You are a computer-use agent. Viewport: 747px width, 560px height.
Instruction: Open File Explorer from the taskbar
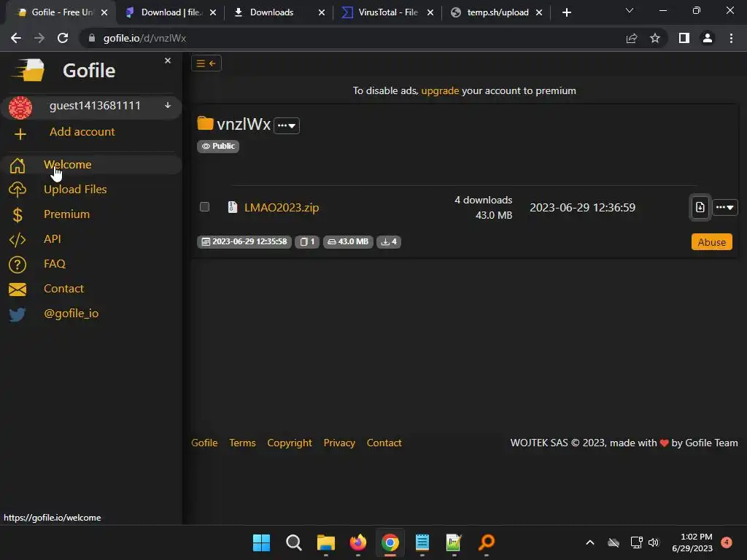pyautogui.click(x=326, y=542)
